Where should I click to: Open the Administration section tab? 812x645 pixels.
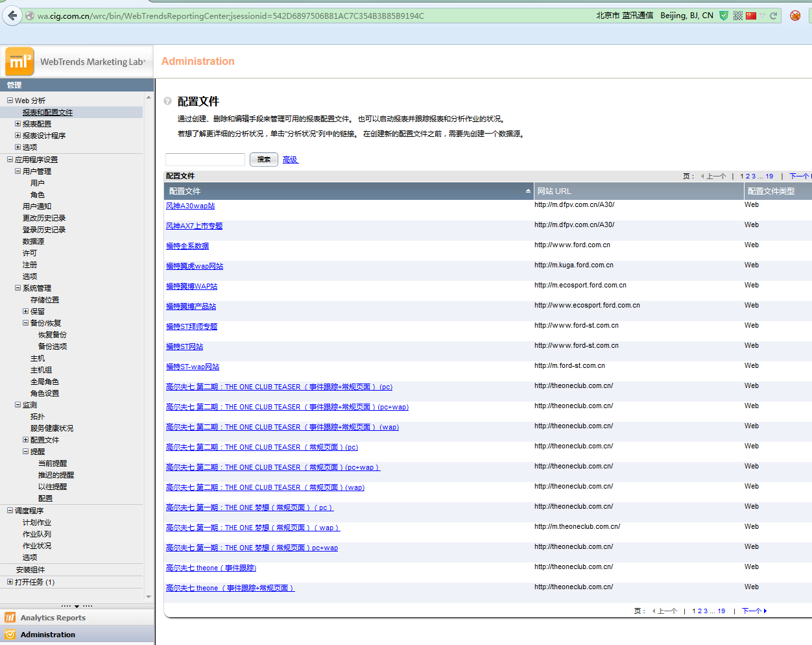pyautogui.click(x=77, y=635)
